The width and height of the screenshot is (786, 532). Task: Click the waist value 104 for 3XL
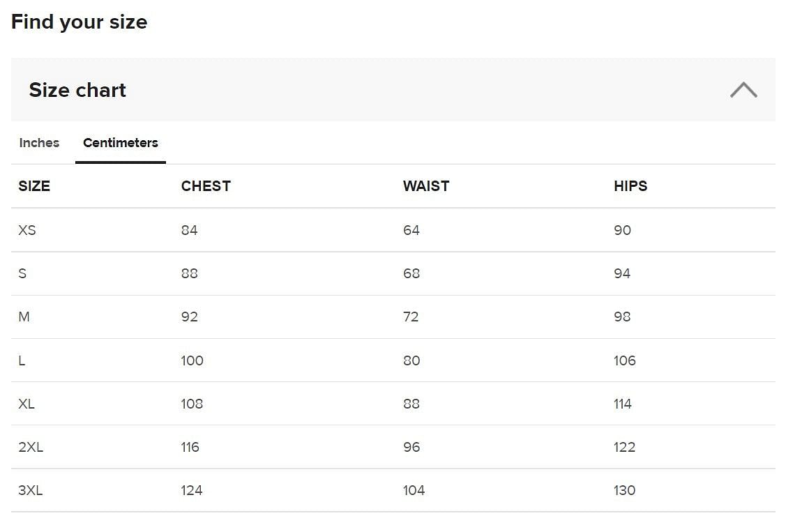click(414, 490)
